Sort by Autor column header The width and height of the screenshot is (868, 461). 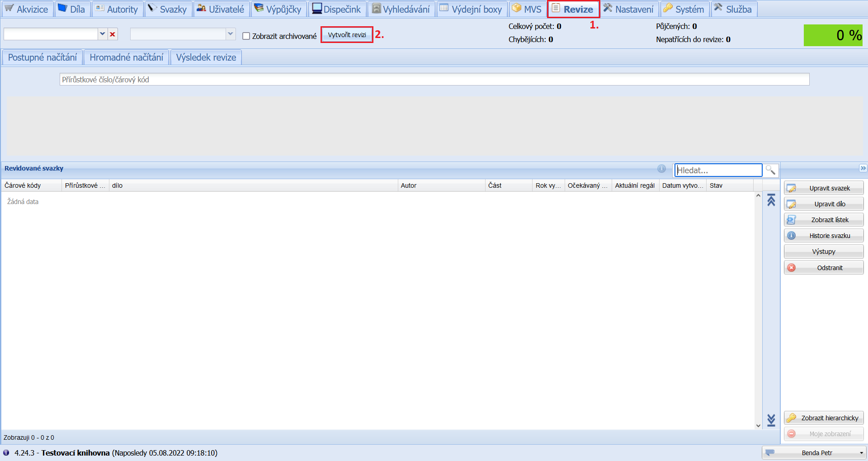pyautogui.click(x=441, y=185)
